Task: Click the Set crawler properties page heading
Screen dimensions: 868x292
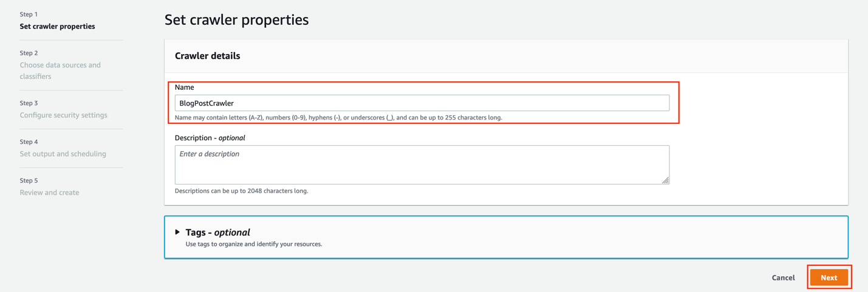Action: pos(236,19)
